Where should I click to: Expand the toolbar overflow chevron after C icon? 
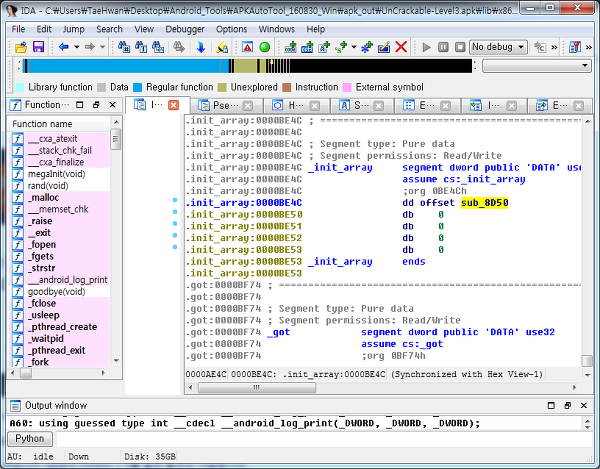(x=554, y=47)
